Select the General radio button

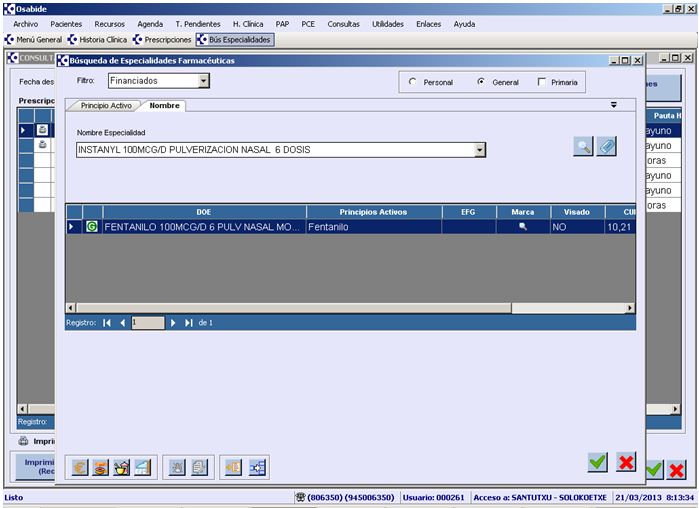pos(481,82)
